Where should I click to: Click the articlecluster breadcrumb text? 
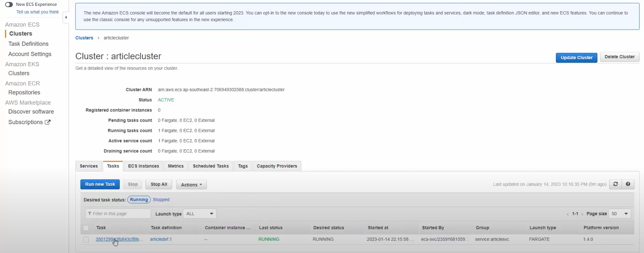coord(116,38)
